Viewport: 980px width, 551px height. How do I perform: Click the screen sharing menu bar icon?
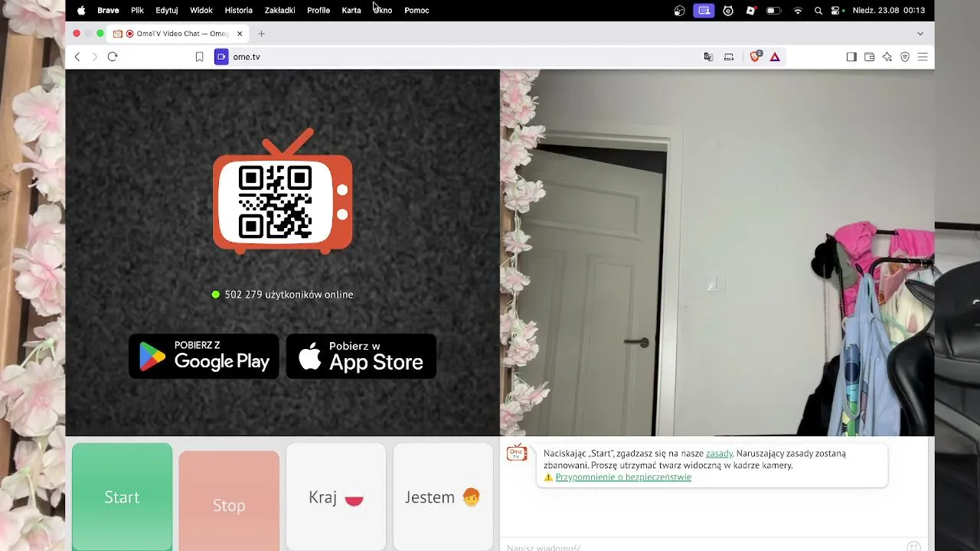coord(704,11)
